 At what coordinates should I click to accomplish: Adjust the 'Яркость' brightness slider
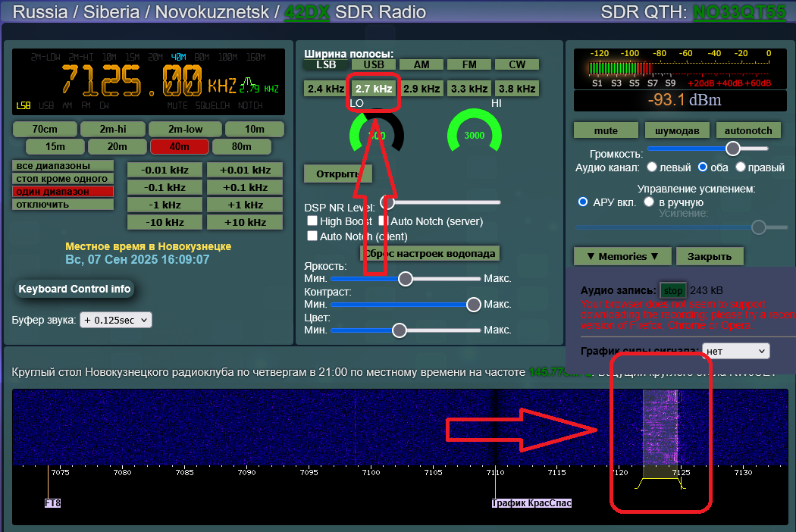click(406, 279)
